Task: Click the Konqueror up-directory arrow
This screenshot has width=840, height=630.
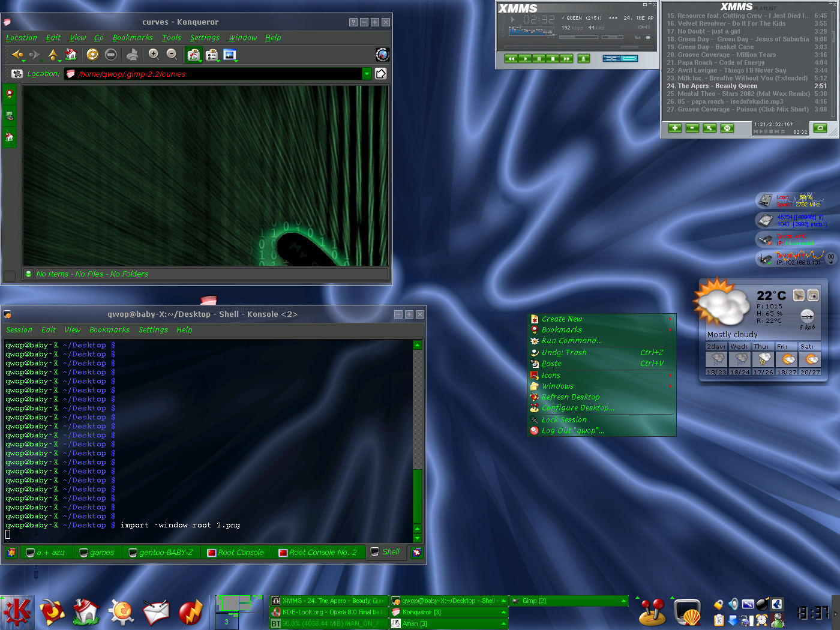Action: tap(52, 55)
